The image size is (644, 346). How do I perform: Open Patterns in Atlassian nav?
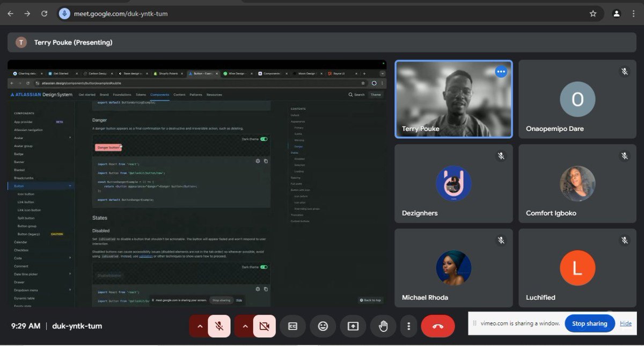[196, 95]
